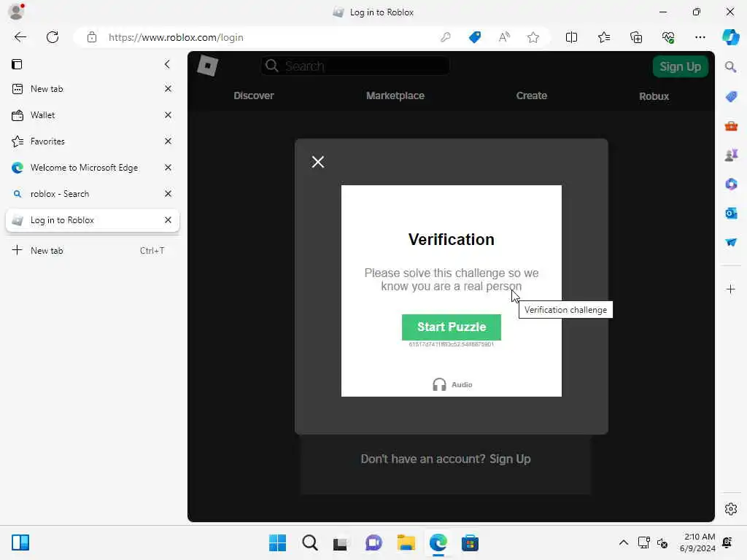Open the Discover menu

253,96
